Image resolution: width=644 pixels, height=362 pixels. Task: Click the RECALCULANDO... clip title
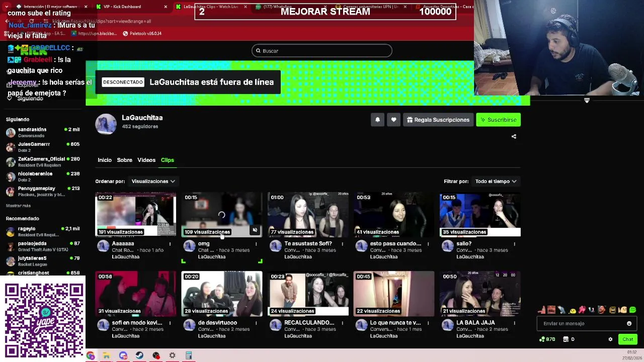[309, 322]
